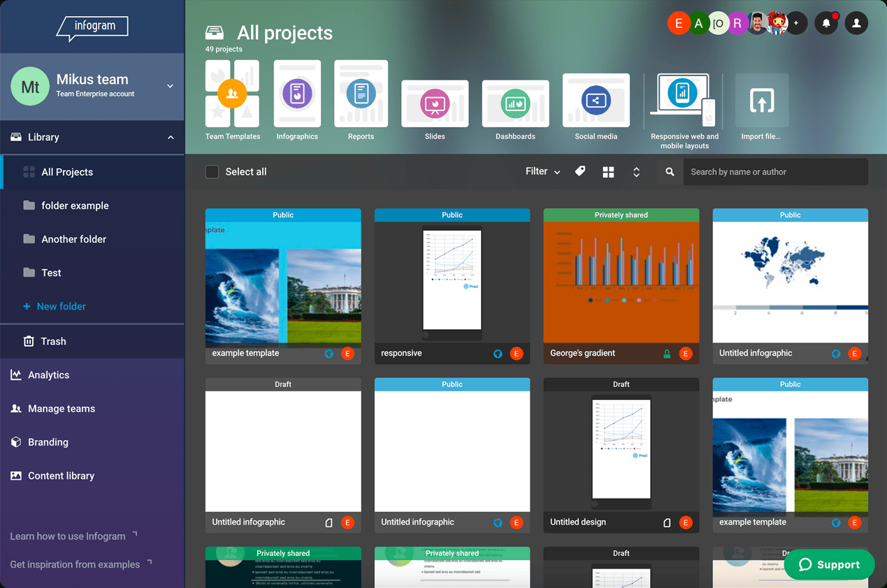Click the green A team avatar
Screen dimensions: 887x588
[x=698, y=23]
